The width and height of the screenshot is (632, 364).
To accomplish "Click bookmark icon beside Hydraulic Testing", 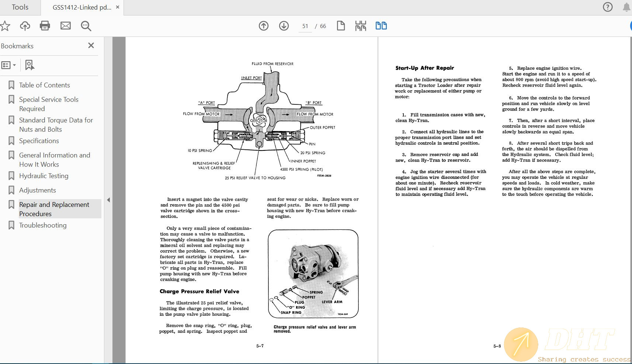I will coord(11,176).
